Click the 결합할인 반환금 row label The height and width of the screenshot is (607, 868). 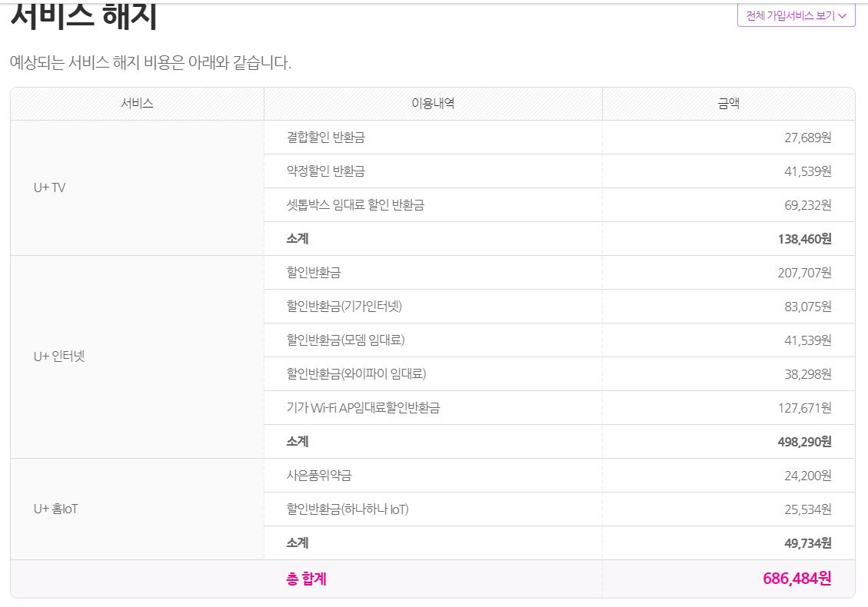(325, 138)
